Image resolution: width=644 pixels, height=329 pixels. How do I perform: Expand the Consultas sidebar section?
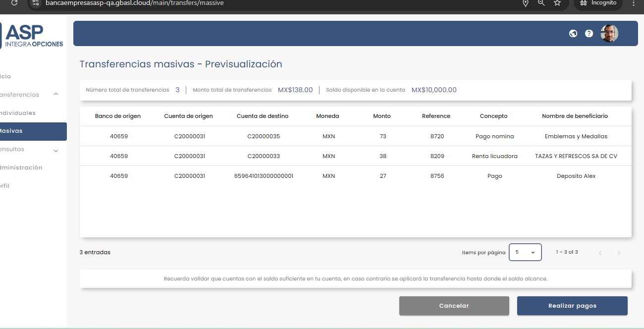coord(56,150)
